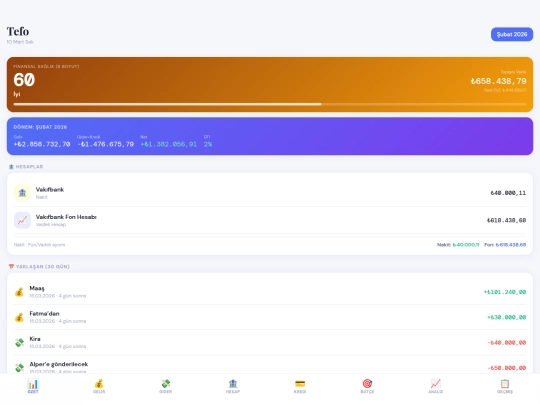Click the total assets ₺658.438,79

click(x=498, y=81)
